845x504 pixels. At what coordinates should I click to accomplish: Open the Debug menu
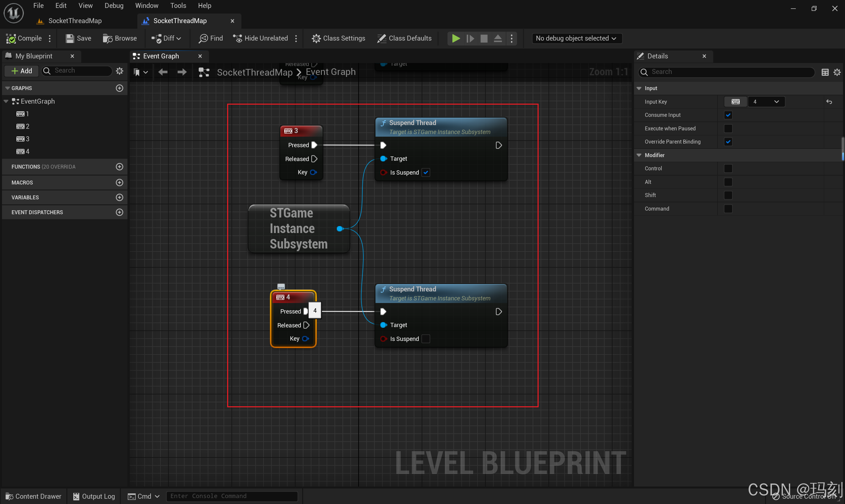(x=114, y=5)
